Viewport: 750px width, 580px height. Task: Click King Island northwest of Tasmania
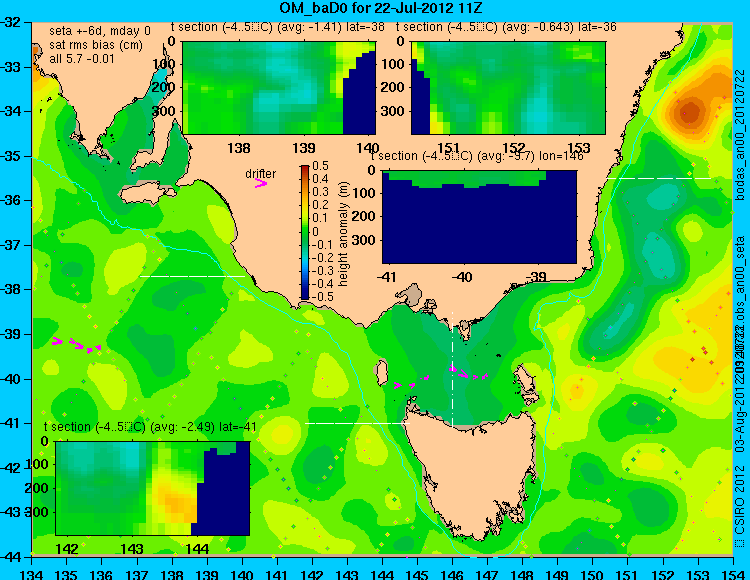click(x=381, y=373)
